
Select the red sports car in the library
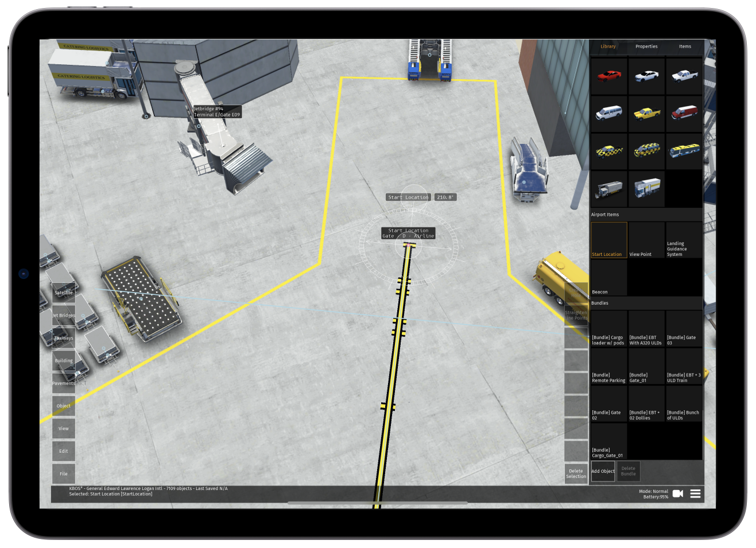click(x=608, y=76)
